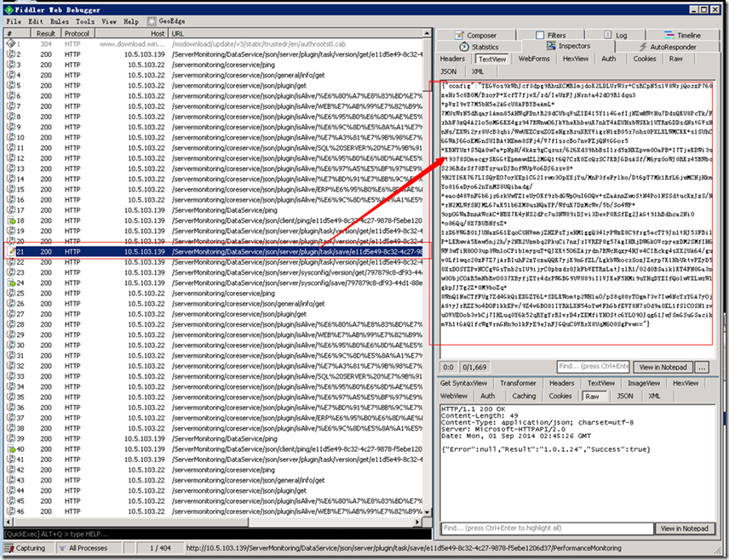Click the session list scroll-down arrow
This screenshot has height=560, width=729.
427,511
